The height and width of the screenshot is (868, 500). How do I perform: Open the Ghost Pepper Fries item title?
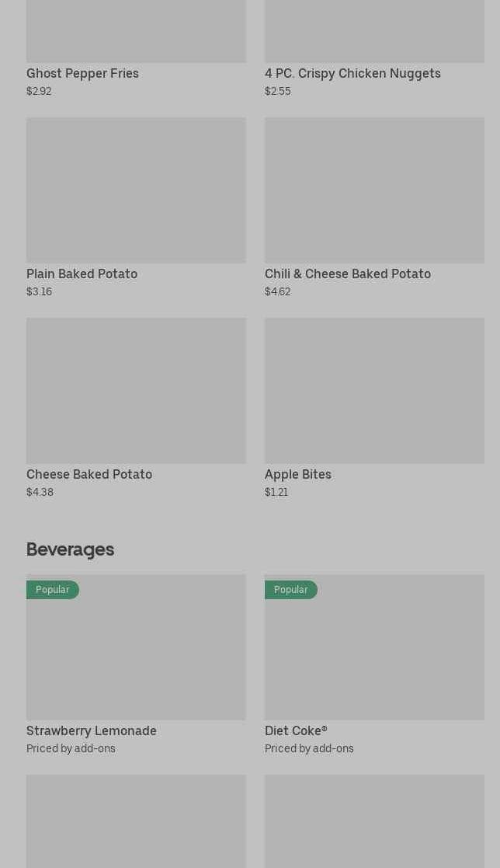point(82,73)
